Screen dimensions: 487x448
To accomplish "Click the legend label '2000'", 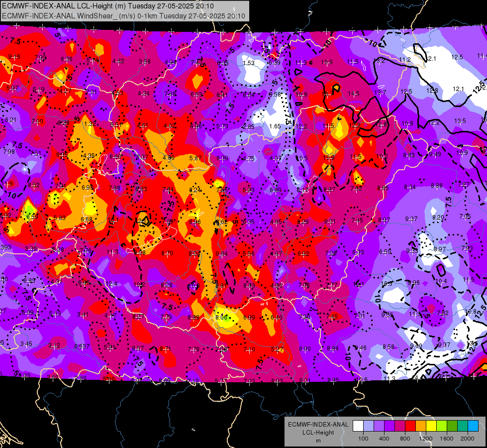I will (468, 439).
